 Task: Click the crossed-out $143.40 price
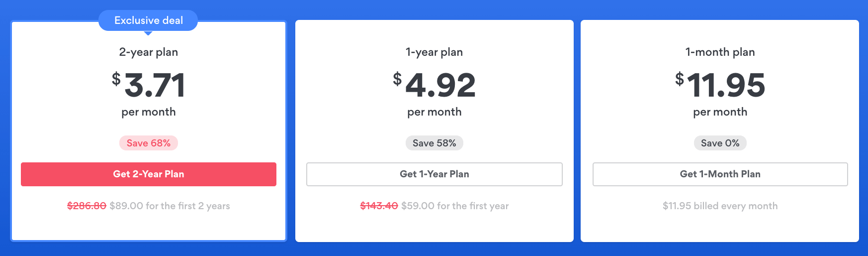[x=379, y=206]
